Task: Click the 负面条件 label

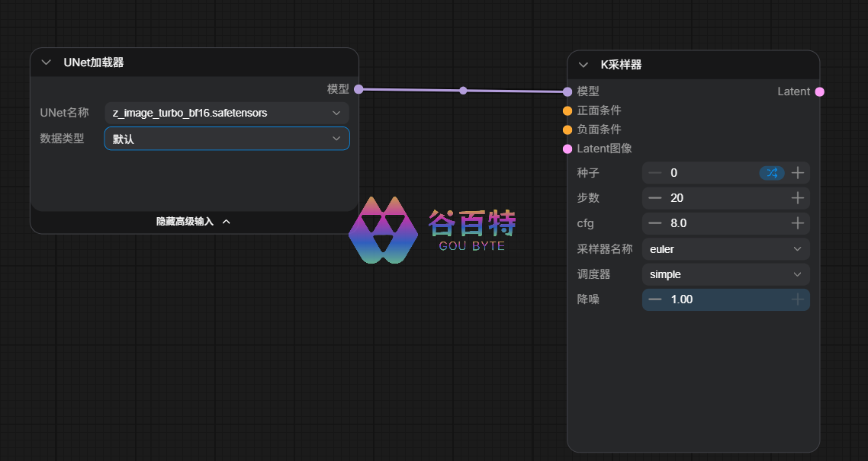Action: 599,130
